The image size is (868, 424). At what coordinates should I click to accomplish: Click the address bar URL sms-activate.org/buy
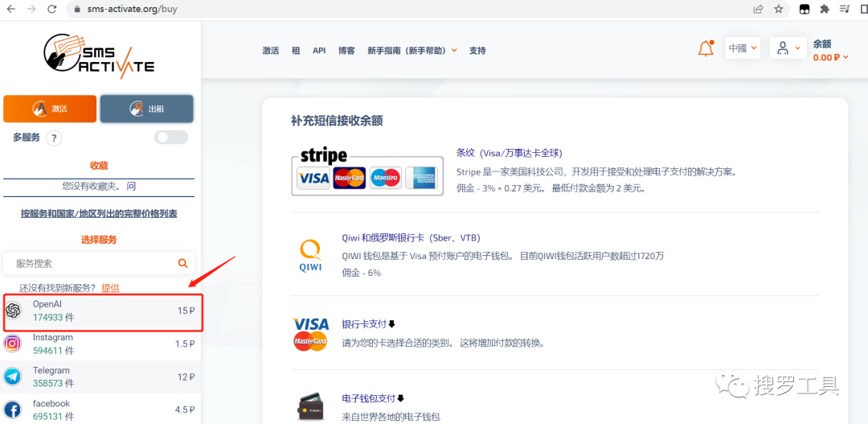pyautogui.click(x=133, y=10)
